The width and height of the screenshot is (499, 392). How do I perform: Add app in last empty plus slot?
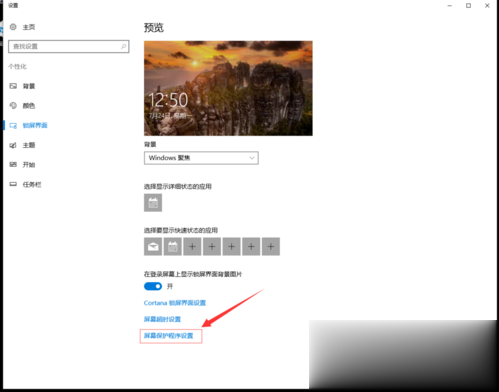coord(271,247)
